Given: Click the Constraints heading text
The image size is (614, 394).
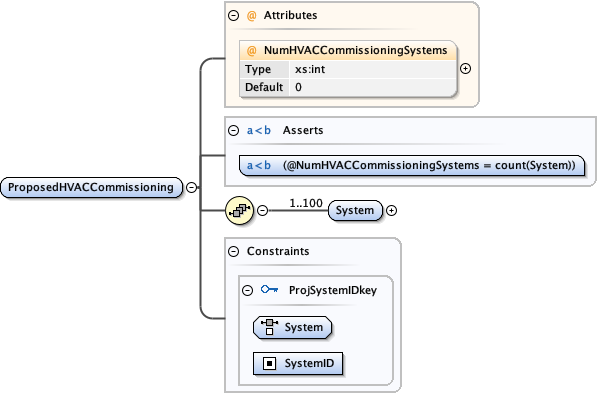Looking at the screenshot, I should pyautogui.click(x=278, y=251).
